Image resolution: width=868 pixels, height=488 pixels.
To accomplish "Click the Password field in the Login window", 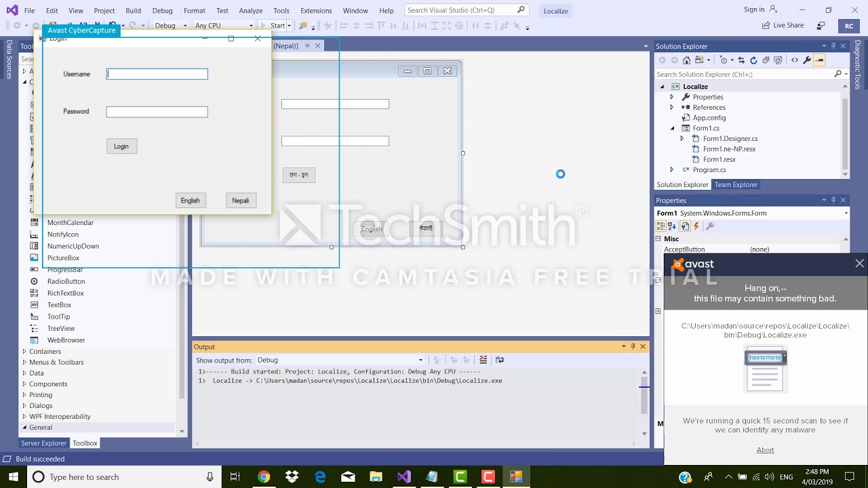I will click(157, 112).
